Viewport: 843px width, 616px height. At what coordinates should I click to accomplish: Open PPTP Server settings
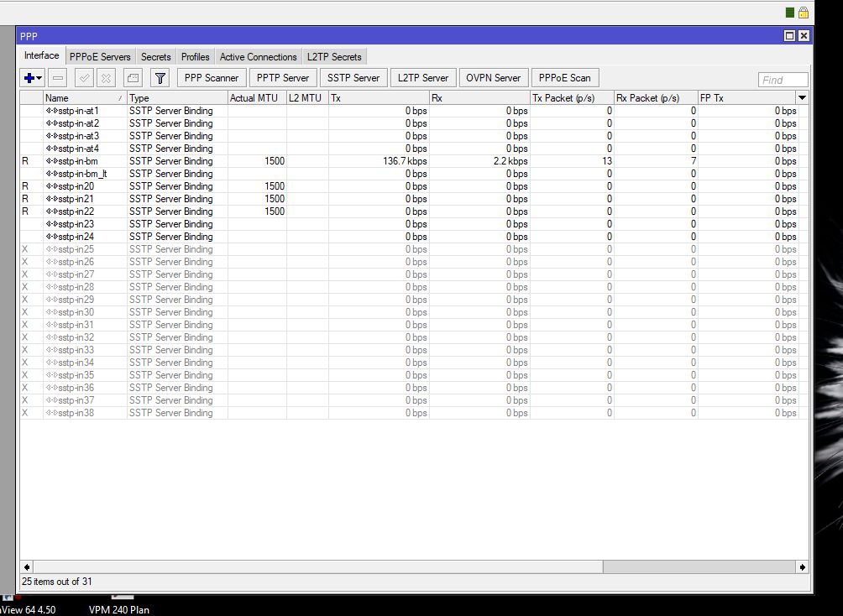click(283, 78)
